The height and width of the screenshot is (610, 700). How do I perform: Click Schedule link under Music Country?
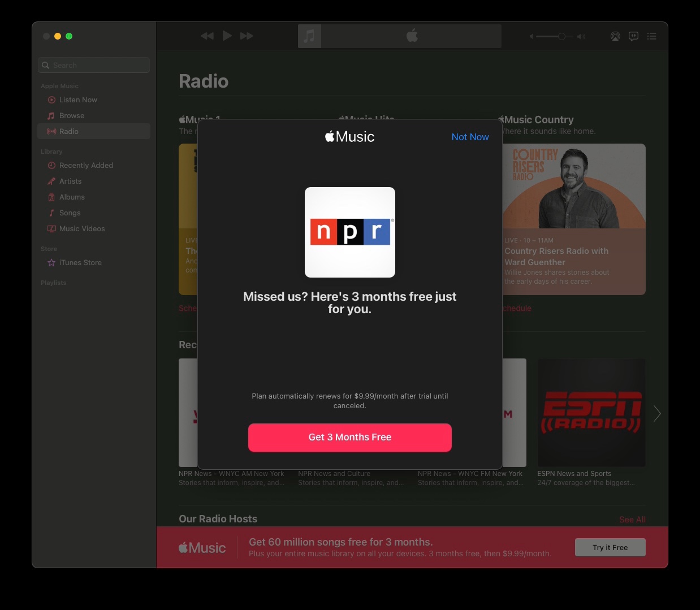click(517, 308)
